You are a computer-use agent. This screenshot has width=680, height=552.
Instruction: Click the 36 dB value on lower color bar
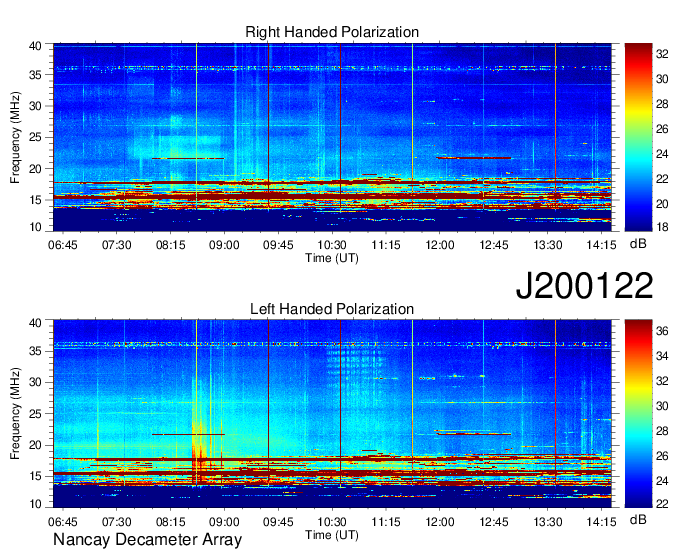pos(662,332)
